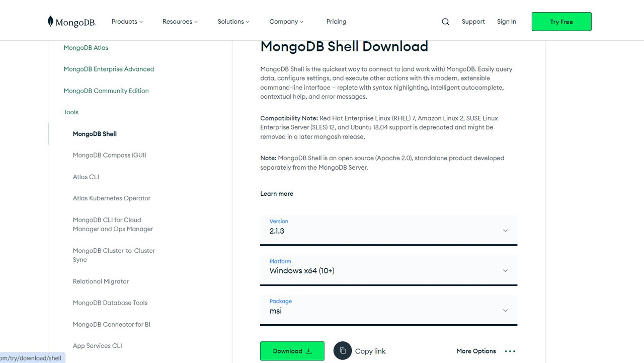The image size is (644, 363).
Task: Select MongoDB Community Edition in sidebar
Action: coord(106,91)
